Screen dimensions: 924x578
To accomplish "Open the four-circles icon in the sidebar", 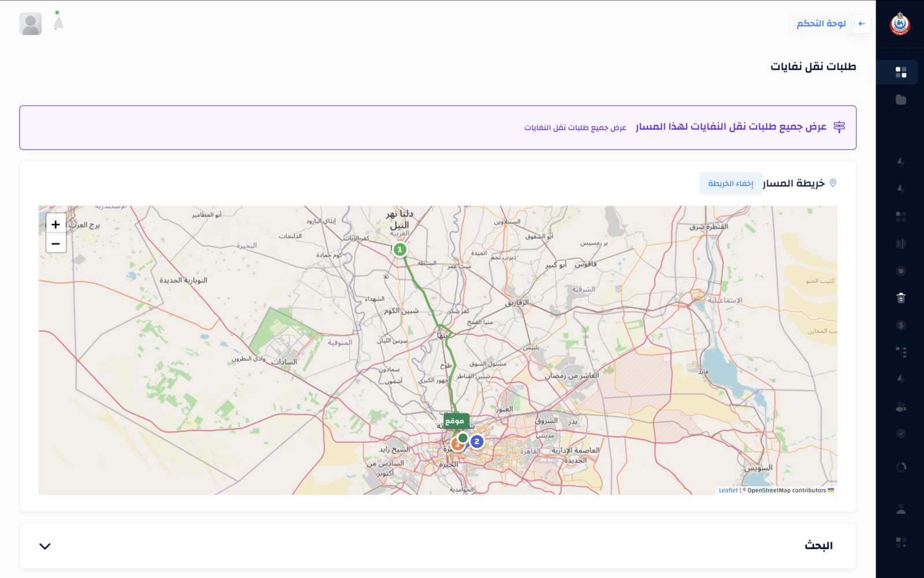I will (x=901, y=217).
